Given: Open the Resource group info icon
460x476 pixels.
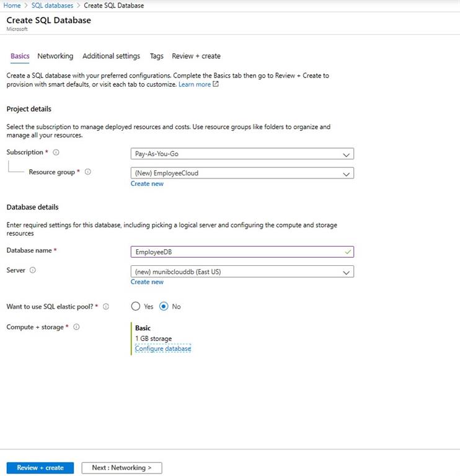Looking at the screenshot, I should [x=88, y=172].
